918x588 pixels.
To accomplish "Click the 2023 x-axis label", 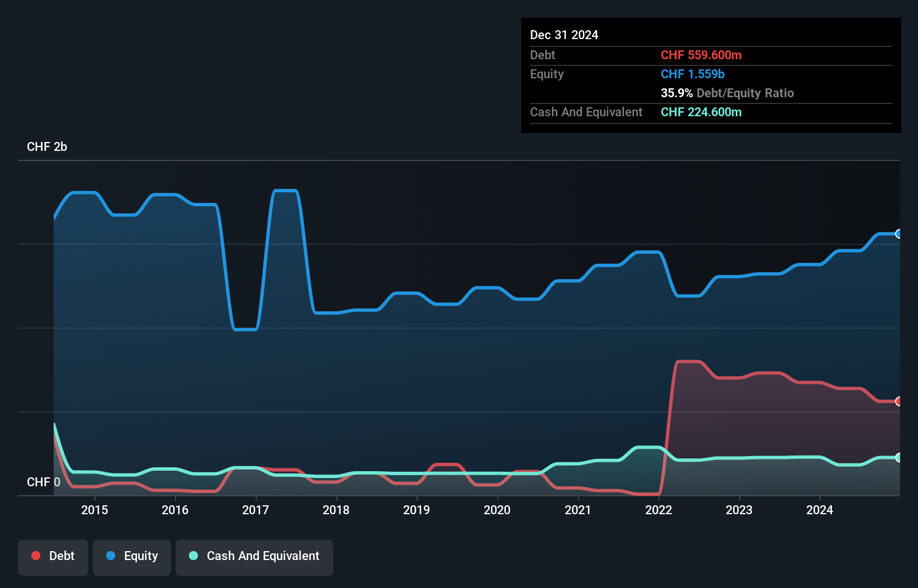I will tap(739, 510).
